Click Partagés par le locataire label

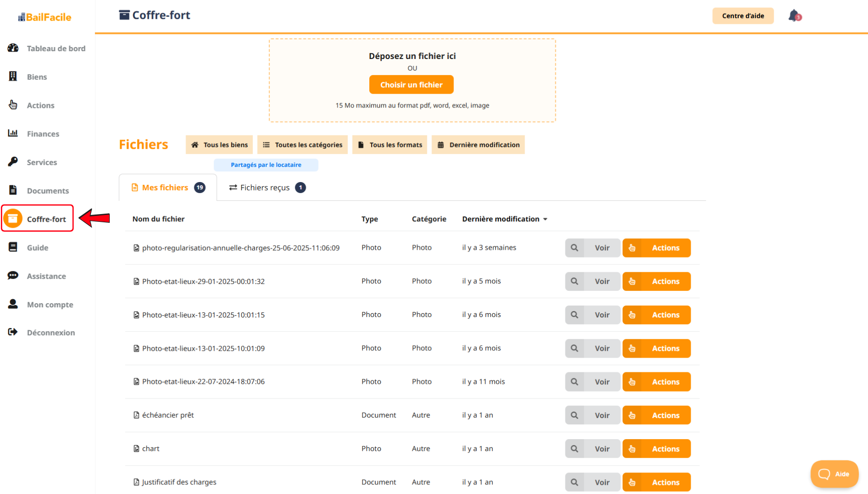(266, 165)
